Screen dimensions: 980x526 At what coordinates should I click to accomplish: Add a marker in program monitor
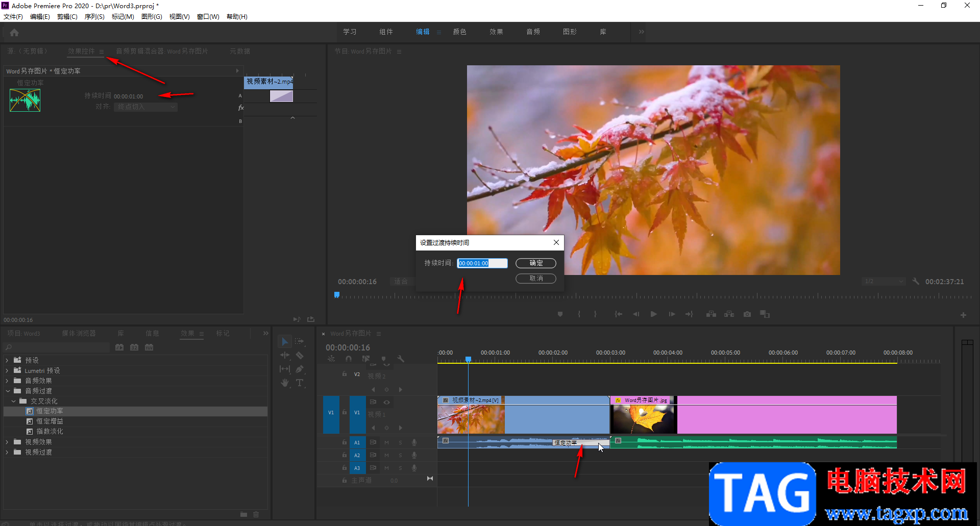[x=560, y=314]
